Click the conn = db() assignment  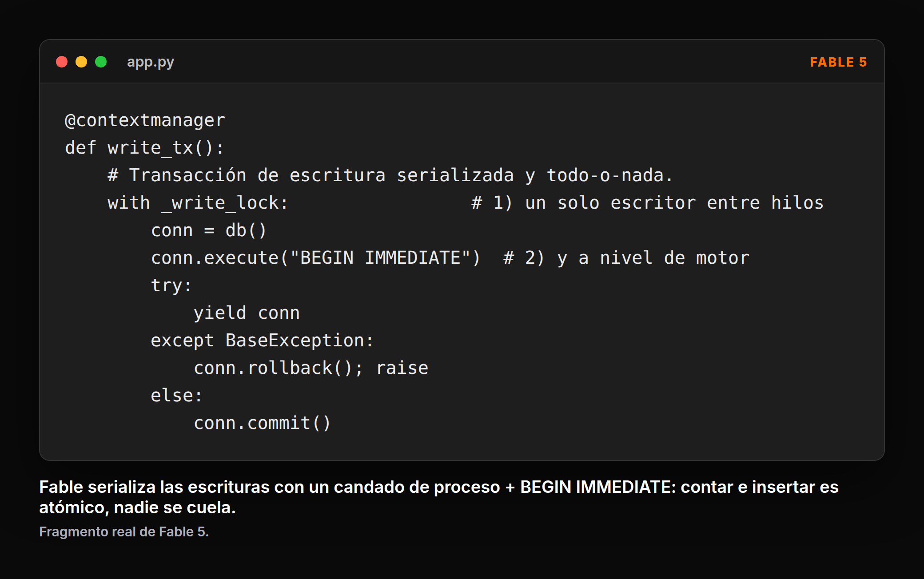[x=209, y=230]
